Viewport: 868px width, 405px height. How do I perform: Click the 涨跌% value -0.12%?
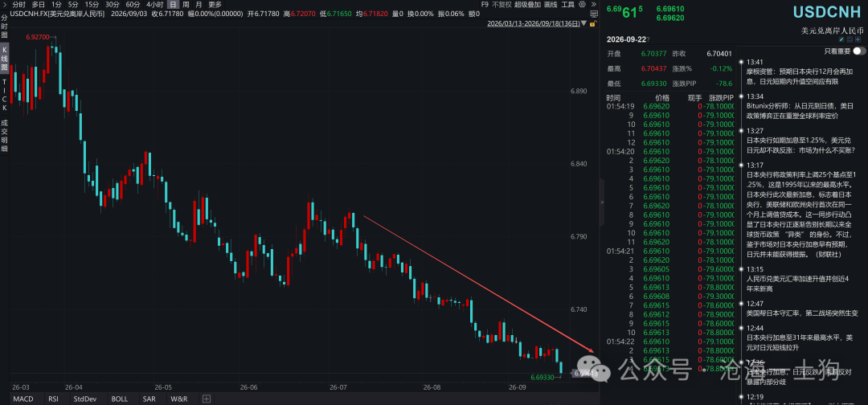[x=722, y=68]
